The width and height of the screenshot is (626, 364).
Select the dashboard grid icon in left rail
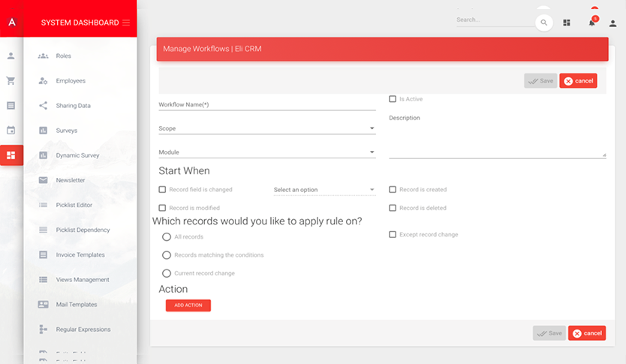(x=11, y=155)
